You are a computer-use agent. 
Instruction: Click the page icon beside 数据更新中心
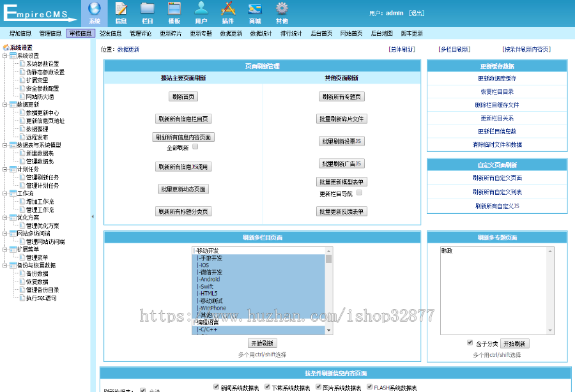coord(22,112)
